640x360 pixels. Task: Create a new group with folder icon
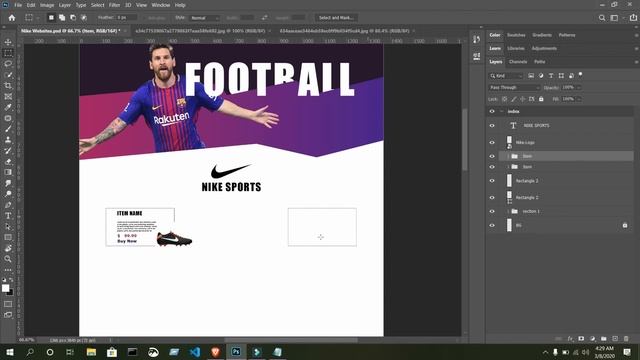pyautogui.click(x=604, y=339)
